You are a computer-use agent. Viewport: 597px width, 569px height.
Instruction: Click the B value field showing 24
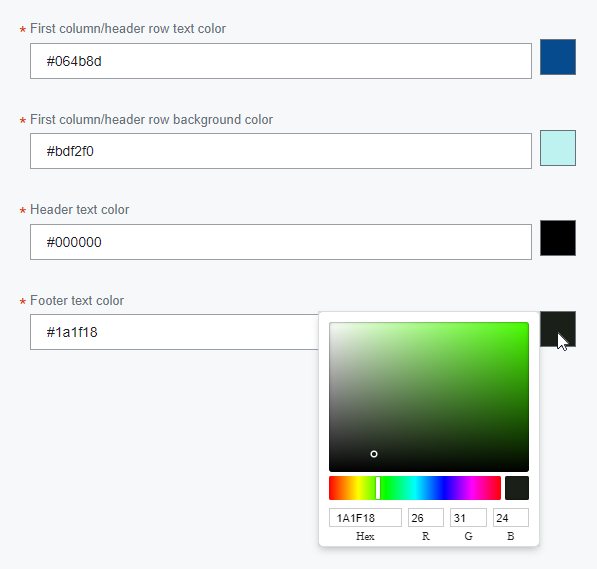[511, 518]
